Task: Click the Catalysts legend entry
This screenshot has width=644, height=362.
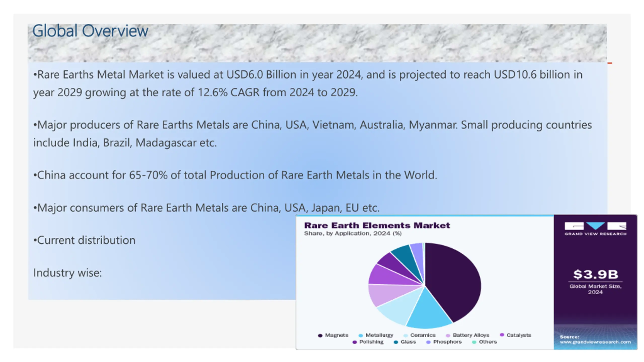Action: point(515,335)
